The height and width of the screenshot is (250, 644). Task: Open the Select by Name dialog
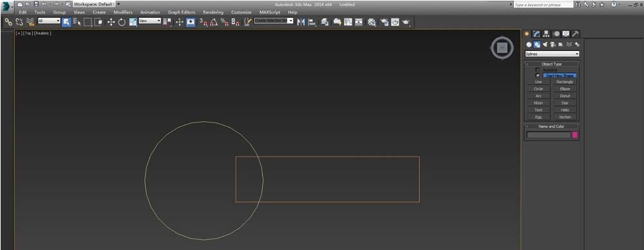tap(77, 22)
